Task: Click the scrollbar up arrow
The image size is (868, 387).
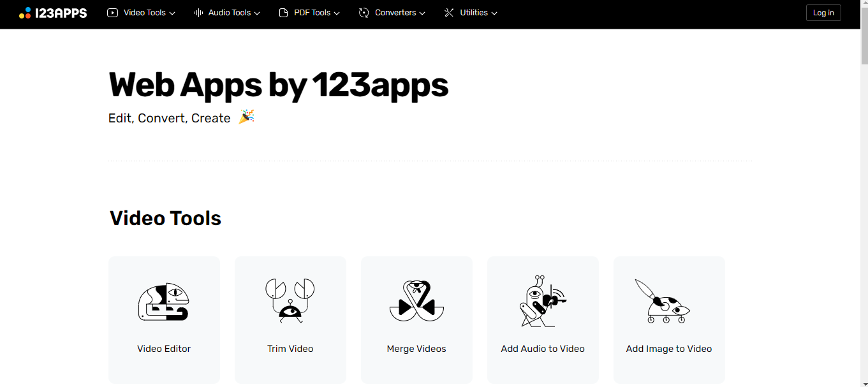Action: 864,4
